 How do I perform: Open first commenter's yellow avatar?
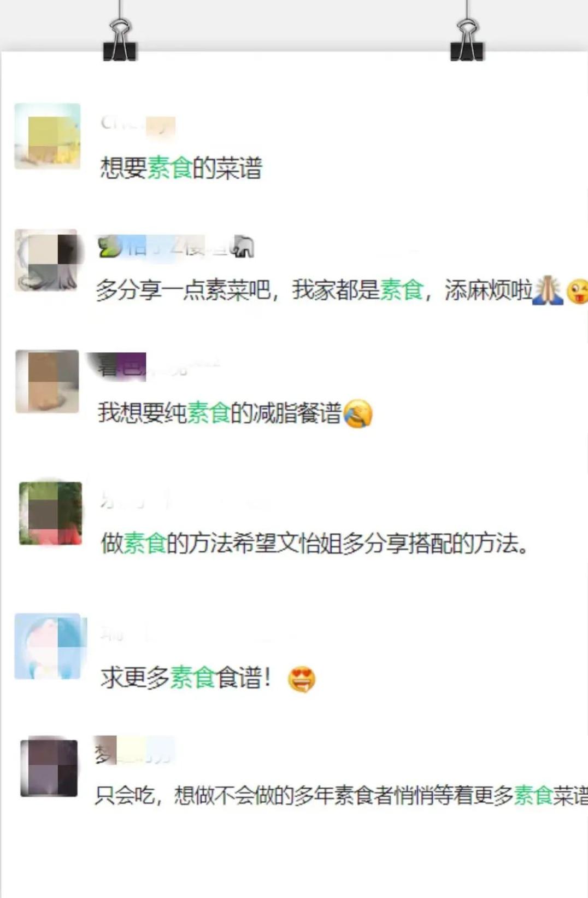48,136
